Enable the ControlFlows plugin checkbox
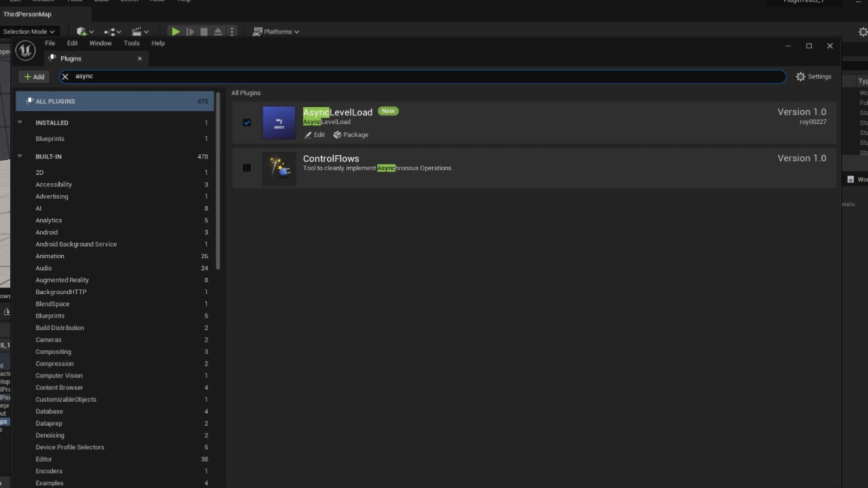Image resolution: width=868 pixels, height=488 pixels. tap(247, 168)
